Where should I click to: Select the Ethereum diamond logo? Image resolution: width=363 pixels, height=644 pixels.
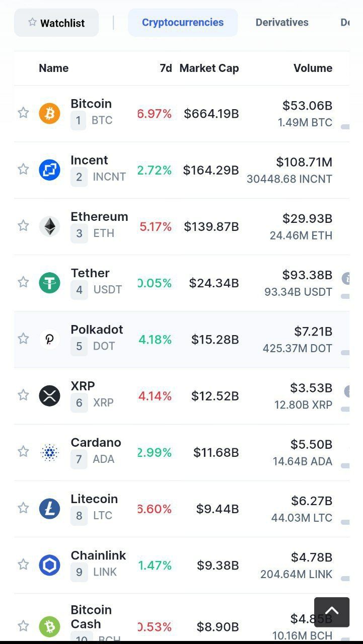coord(49,226)
